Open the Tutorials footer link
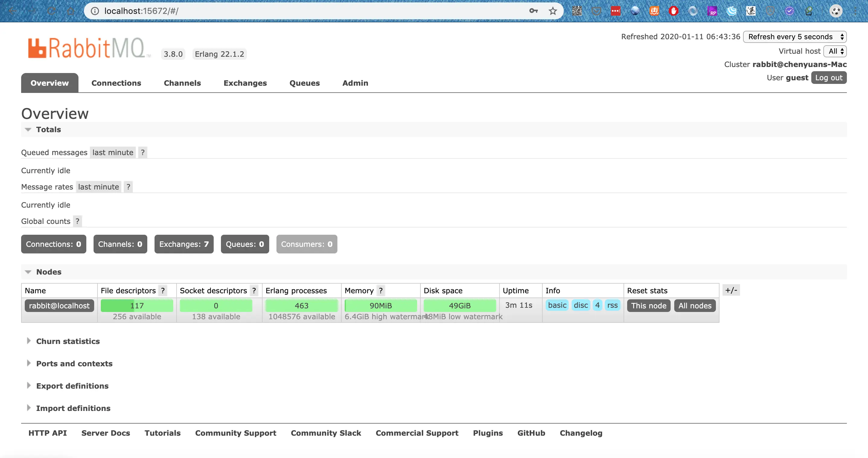 (163, 433)
